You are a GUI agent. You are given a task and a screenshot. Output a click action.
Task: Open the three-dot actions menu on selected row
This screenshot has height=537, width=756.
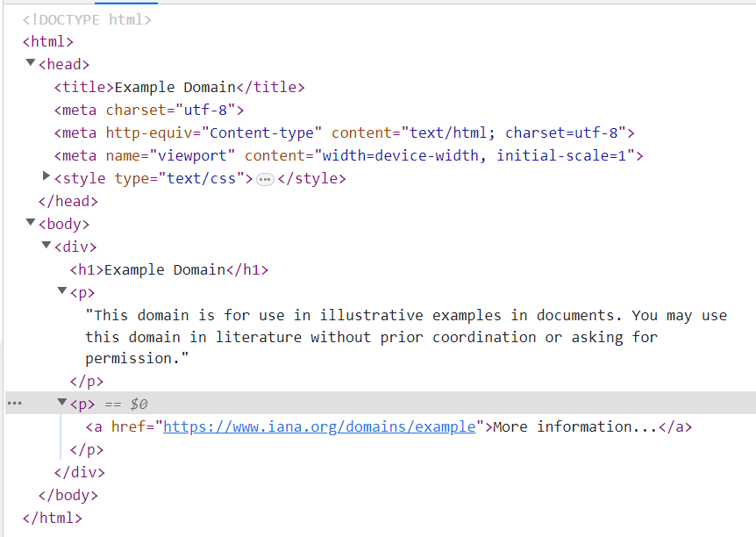(x=14, y=404)
